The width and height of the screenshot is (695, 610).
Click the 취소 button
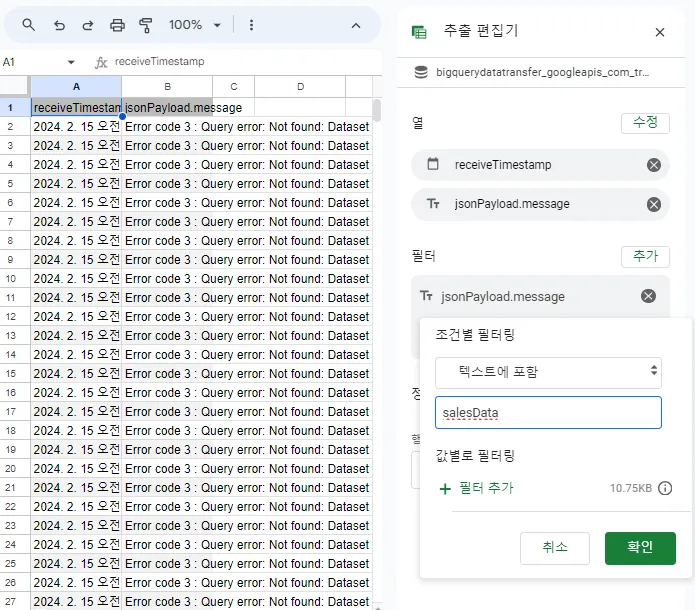click(x=554, y=548)
